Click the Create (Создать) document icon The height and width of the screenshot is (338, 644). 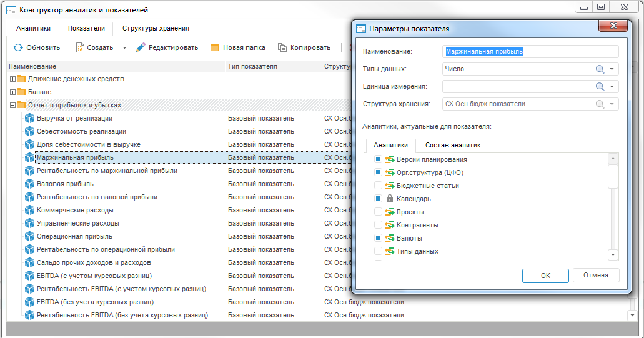coord(81,47)
